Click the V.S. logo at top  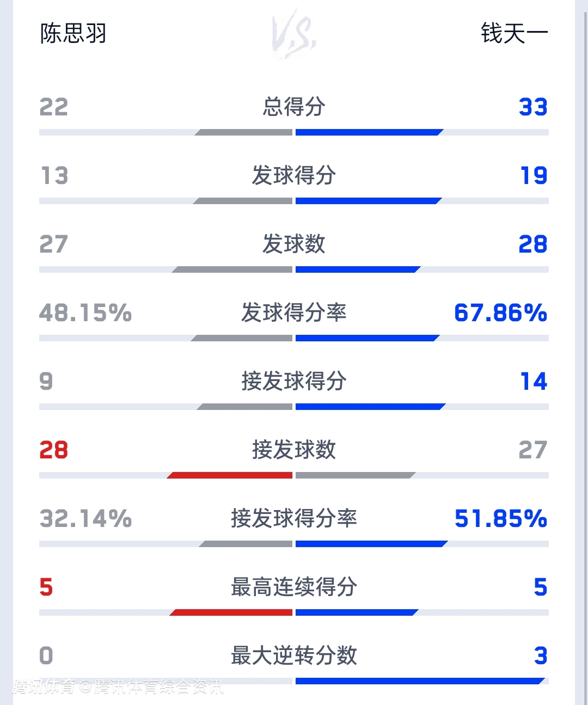tap(294, 34)
